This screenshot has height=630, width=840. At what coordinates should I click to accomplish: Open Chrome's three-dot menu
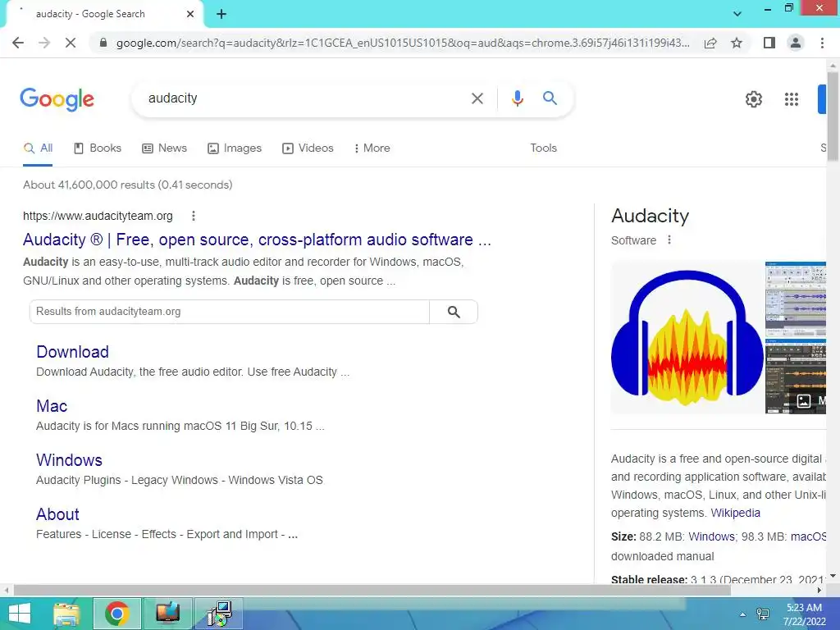(822, 43)
